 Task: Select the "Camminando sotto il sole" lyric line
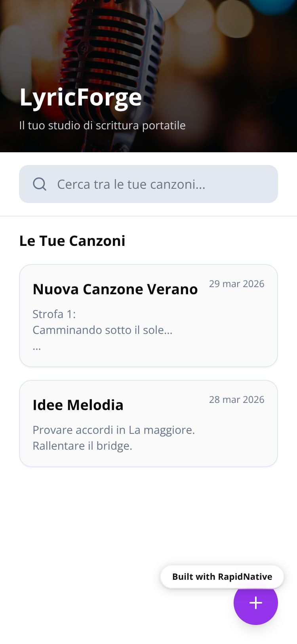(102, 330)
